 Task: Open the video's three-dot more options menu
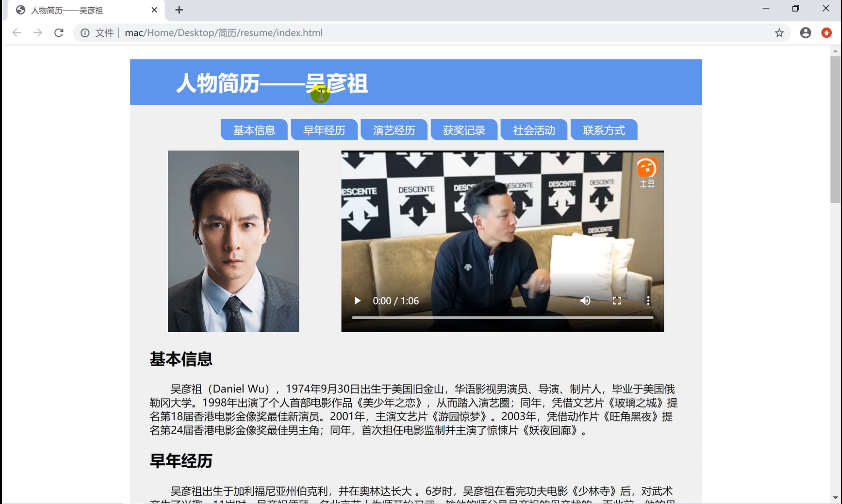648,300
